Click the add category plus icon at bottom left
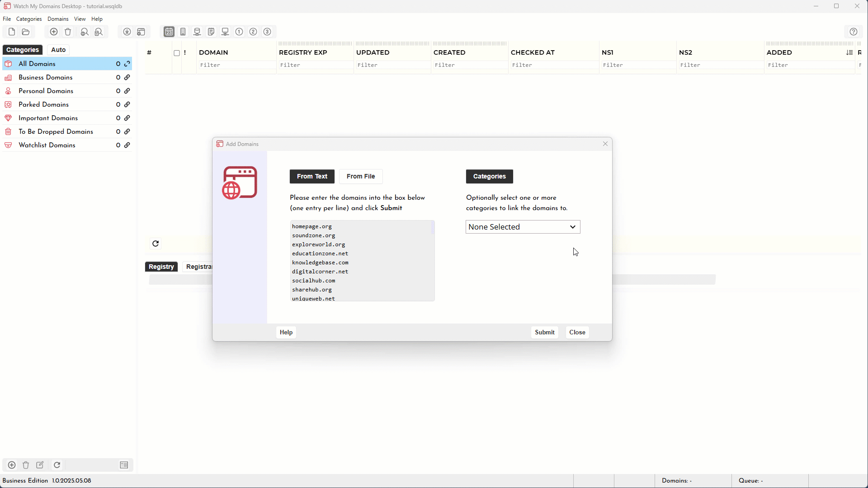The height and width of the screenshot is (488, 868). tap(12, 465)
